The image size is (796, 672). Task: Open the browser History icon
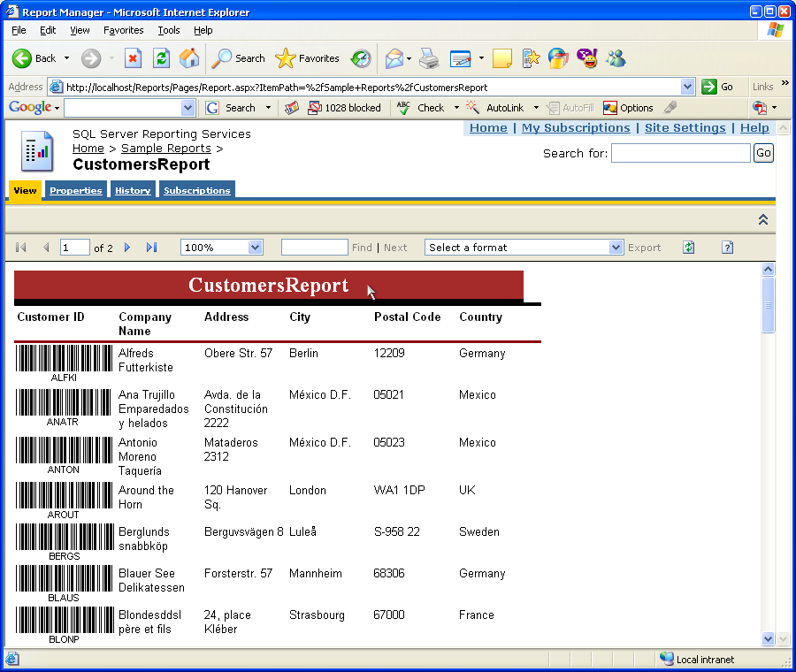tap(361, 58)
